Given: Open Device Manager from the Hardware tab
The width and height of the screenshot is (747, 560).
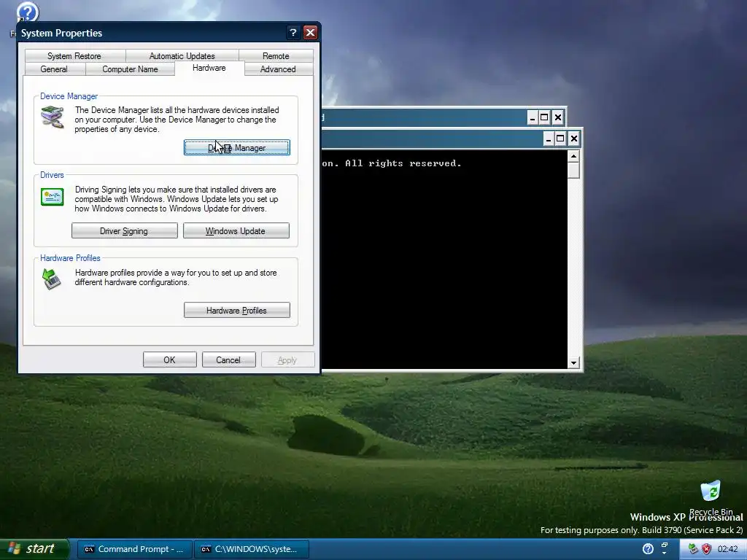Looking at the screenshot, I should point(237,147).
